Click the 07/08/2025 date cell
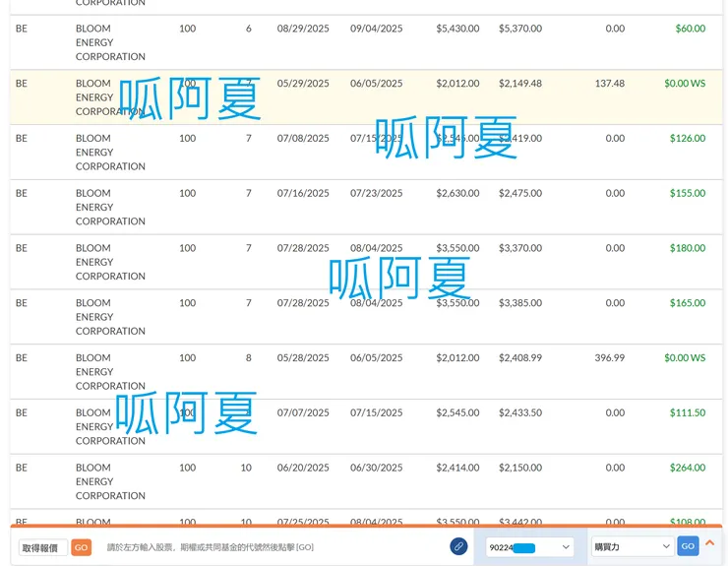This screenshot has width=728, height=566. tap(303, 138)
